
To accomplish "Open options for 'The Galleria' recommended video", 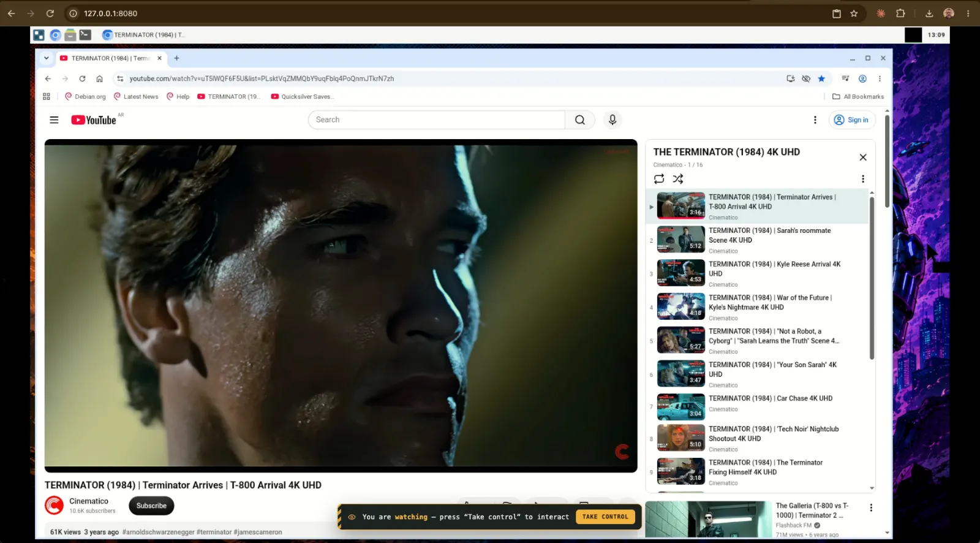I will (871, 508).
